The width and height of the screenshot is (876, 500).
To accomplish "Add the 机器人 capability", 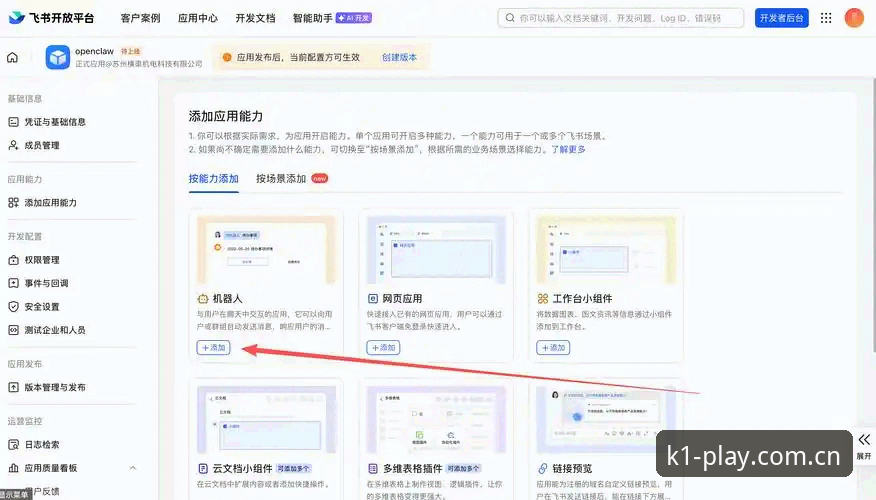I will (213, 347).
